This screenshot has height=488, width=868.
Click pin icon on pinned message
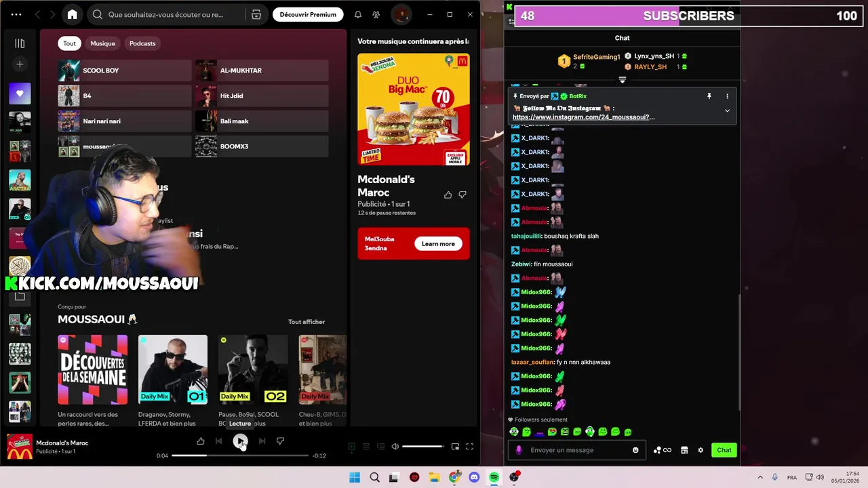coord(709,96)
